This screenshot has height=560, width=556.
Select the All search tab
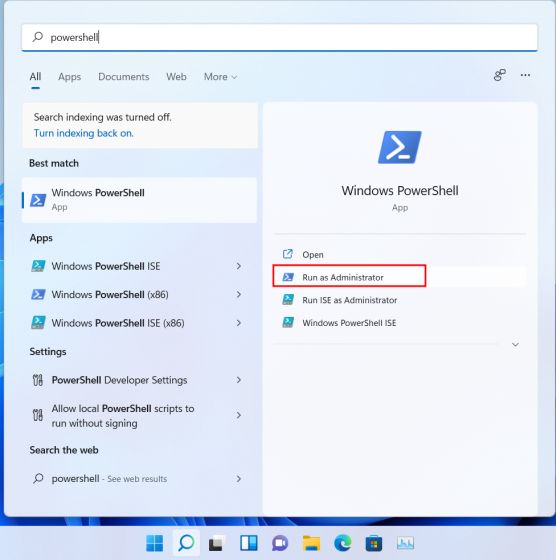[35, 76]
